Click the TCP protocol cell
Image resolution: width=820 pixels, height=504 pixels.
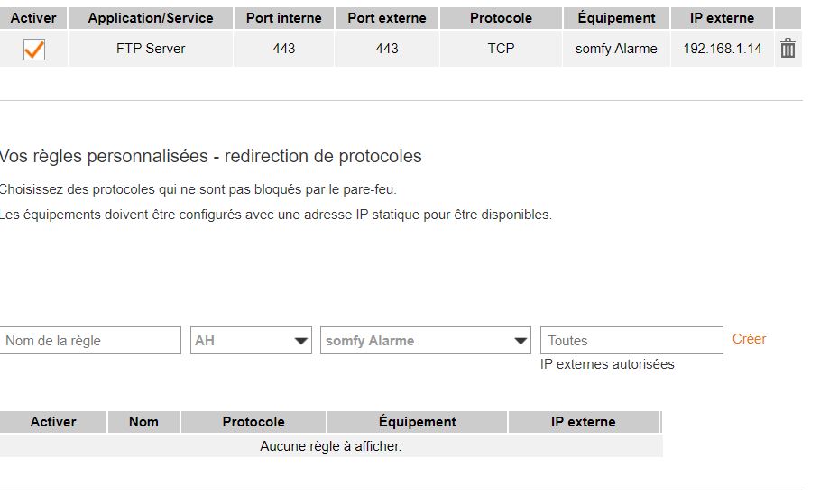501,49
